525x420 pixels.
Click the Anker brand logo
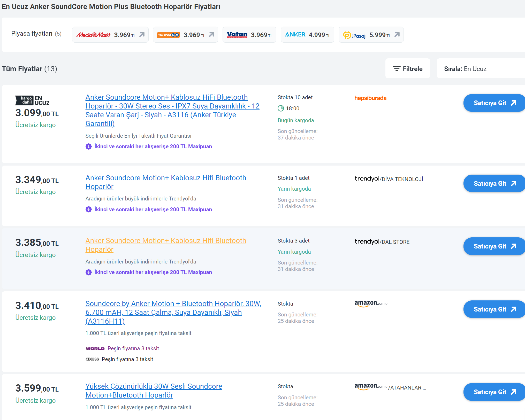pyautogui.click(x=295, y=34)
